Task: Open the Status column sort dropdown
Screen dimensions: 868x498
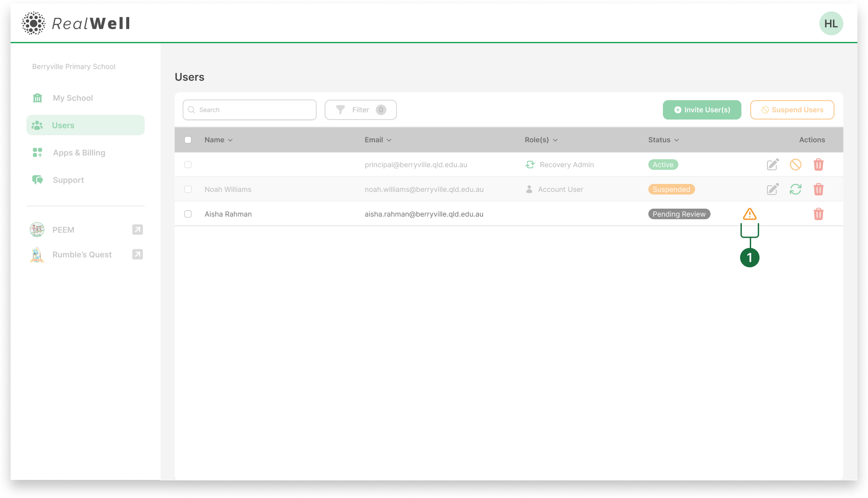Action: click(x=677, y=140)
